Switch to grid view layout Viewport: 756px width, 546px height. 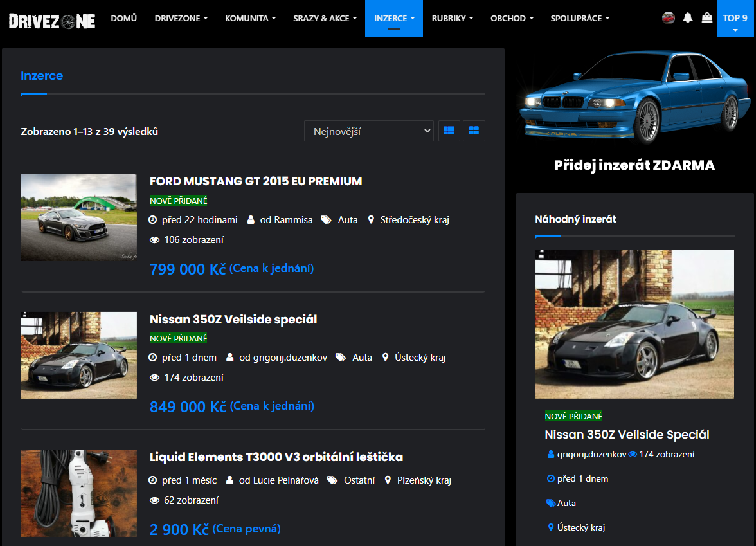[474, 131]
